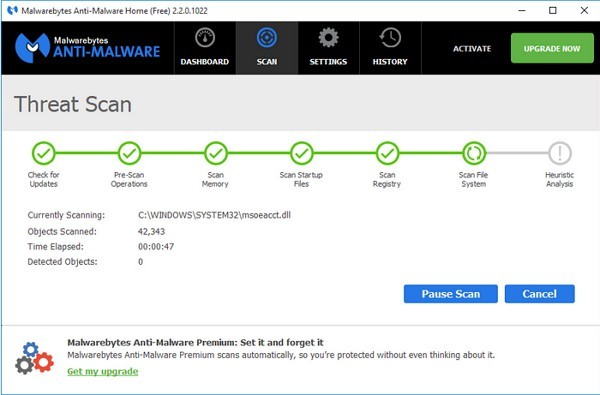Open the SETTINGS tab label
Image resolution: width=600 pixels, height=395 pixels.
(x=328, y=62)
